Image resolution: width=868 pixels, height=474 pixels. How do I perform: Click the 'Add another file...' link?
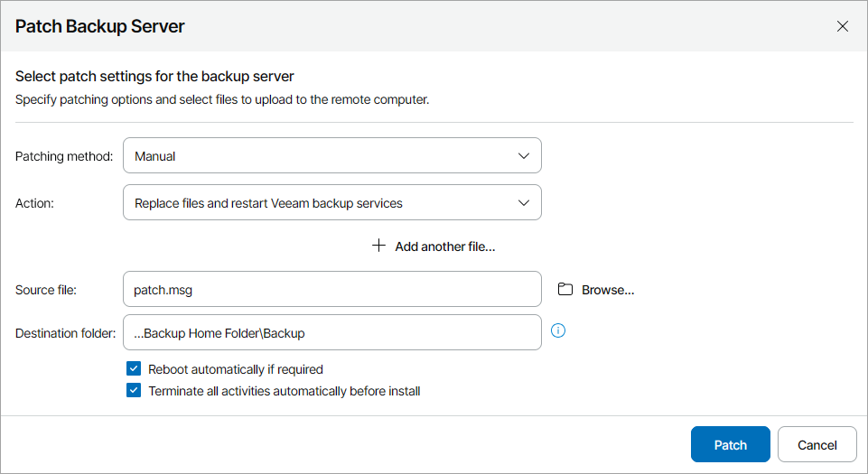pyautogui.click(x=445, y=246)
